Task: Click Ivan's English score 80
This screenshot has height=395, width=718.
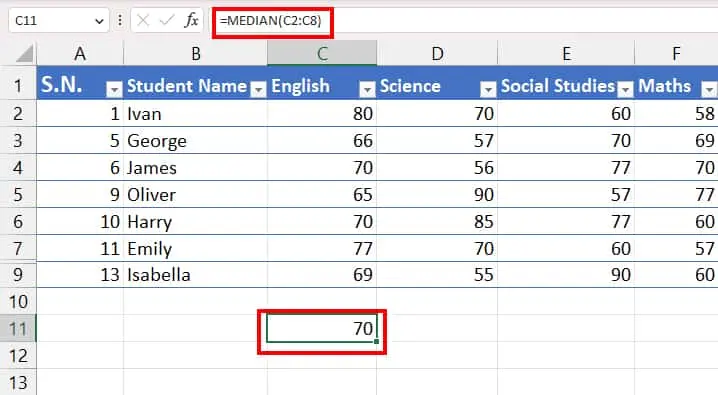Action: [x=322, y=114]
